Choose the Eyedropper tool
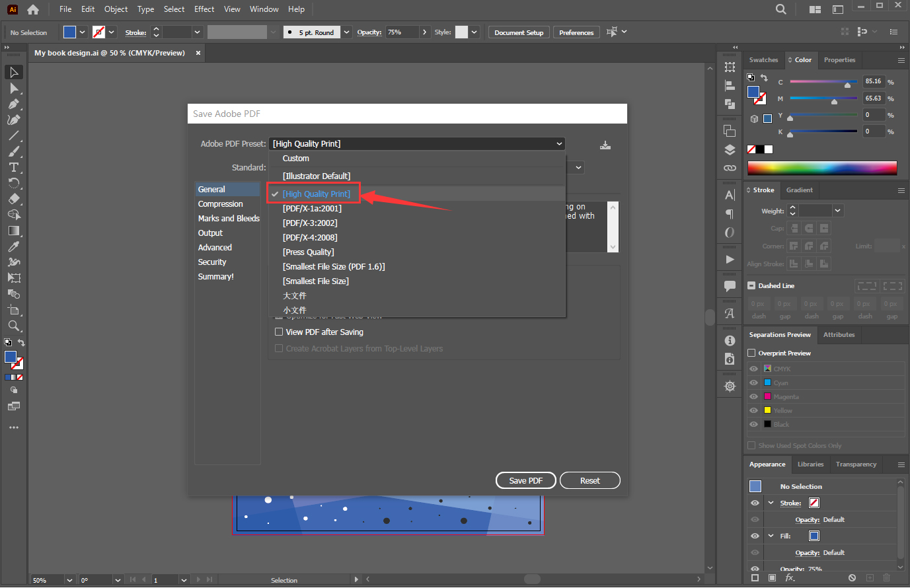This screenshot has height=588, width=910. pyautogui.click(x=14, y=246)
